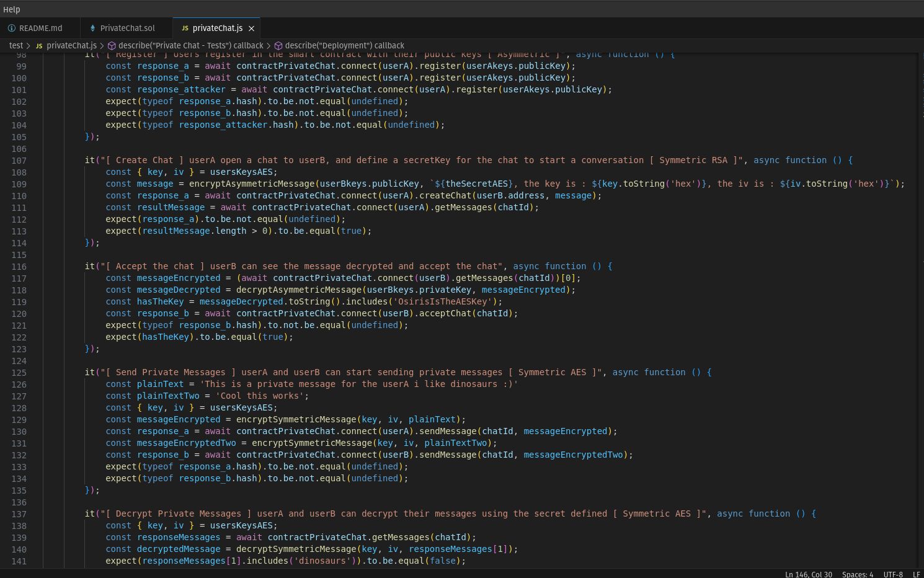Click the LF line ending status item
Viewport: 924px width, 578px height.
click(916, 574)
